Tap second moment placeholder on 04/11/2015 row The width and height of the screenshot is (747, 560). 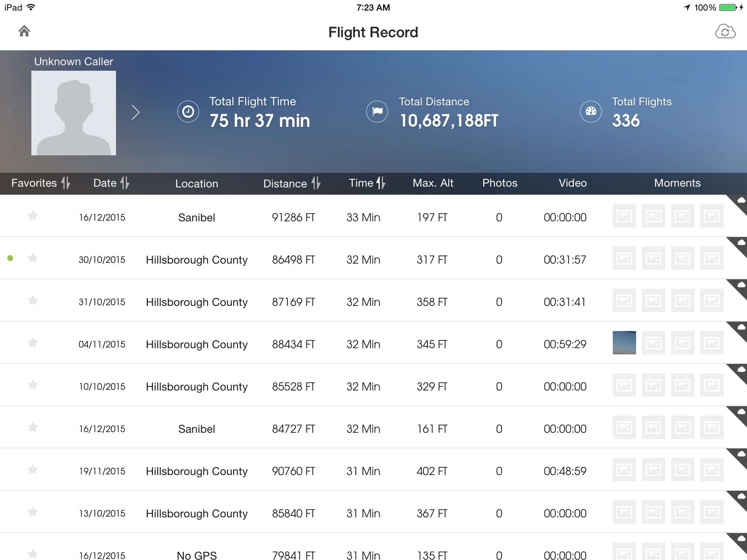point(654,343)
